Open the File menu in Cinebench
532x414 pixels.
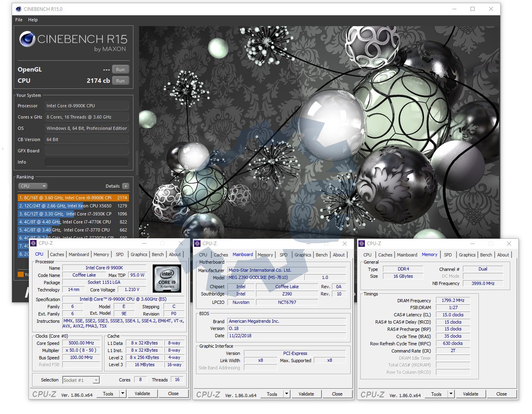pyautogui.click(x=19, y=20)
